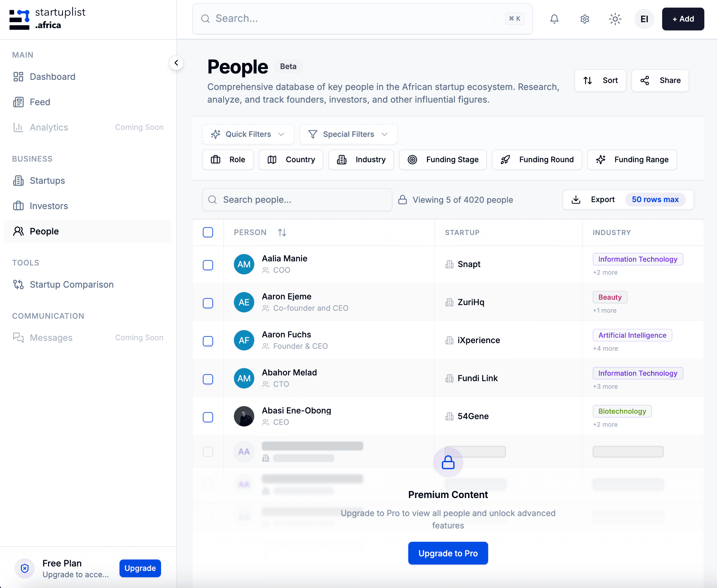This screenshot has width=717, height=588.
Task: Click the Beauty industry tag
Action: coord(610,297)
